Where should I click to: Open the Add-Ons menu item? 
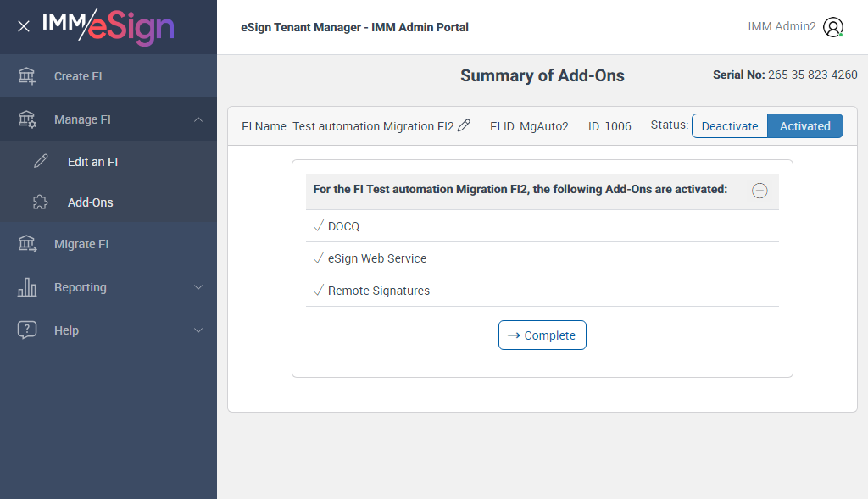[x=90, y=202]
